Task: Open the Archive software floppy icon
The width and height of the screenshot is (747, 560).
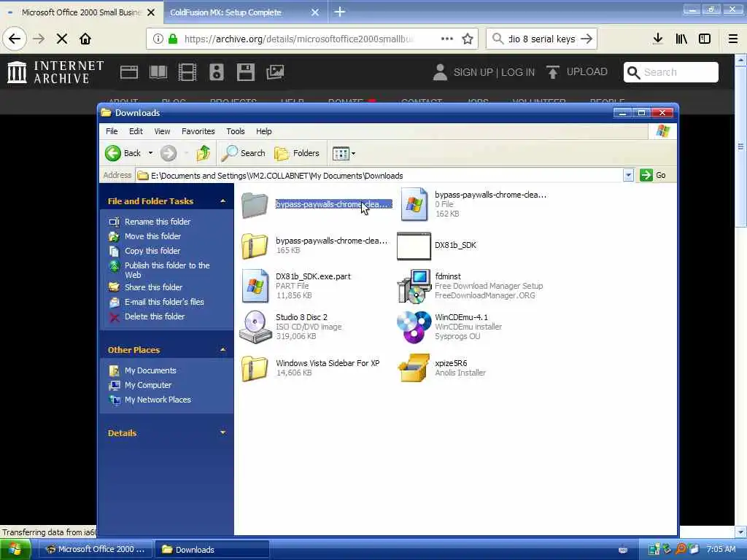Action: tap(246, 72)
